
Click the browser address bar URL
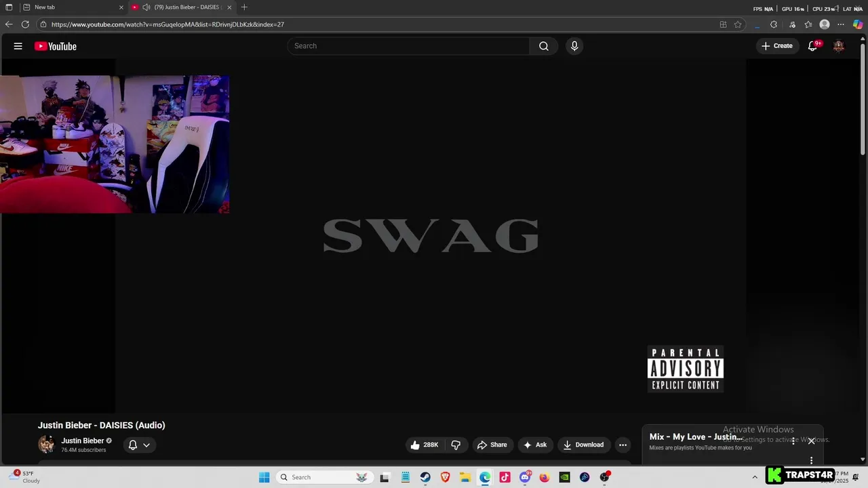[167, 24]
